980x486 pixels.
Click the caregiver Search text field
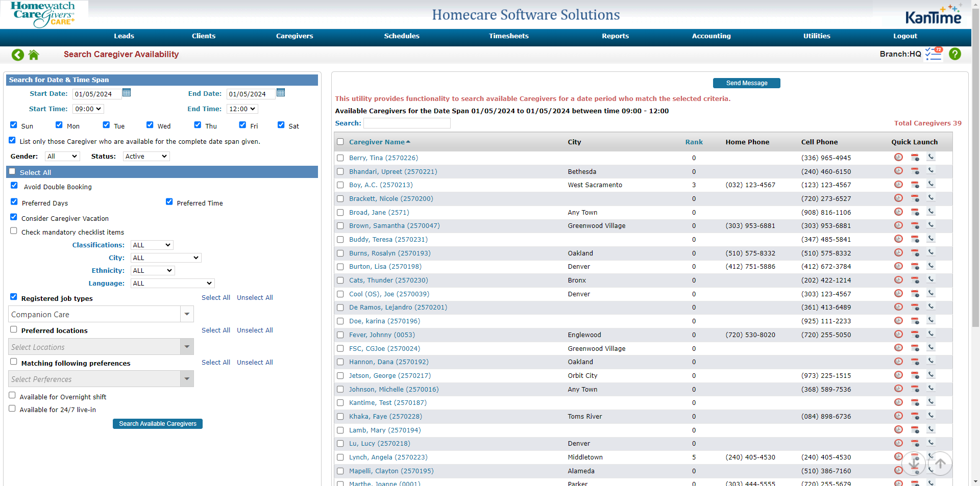[x=407, y=123]
